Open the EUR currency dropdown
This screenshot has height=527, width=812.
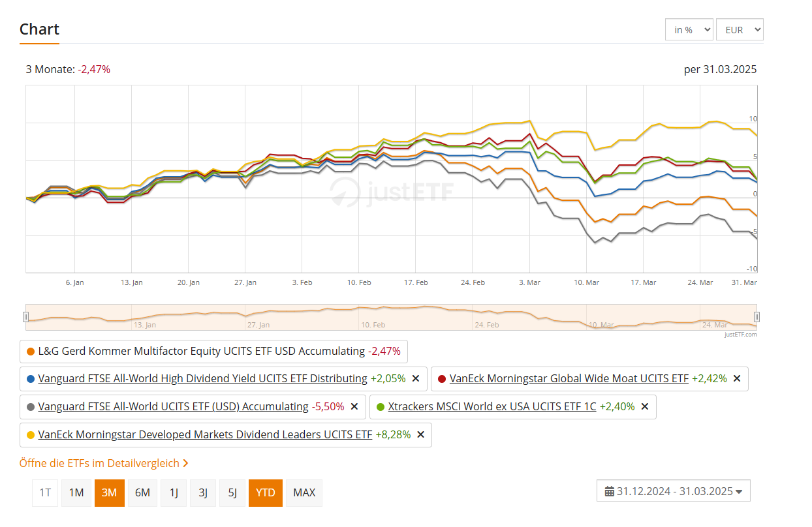tap(740, 29)
